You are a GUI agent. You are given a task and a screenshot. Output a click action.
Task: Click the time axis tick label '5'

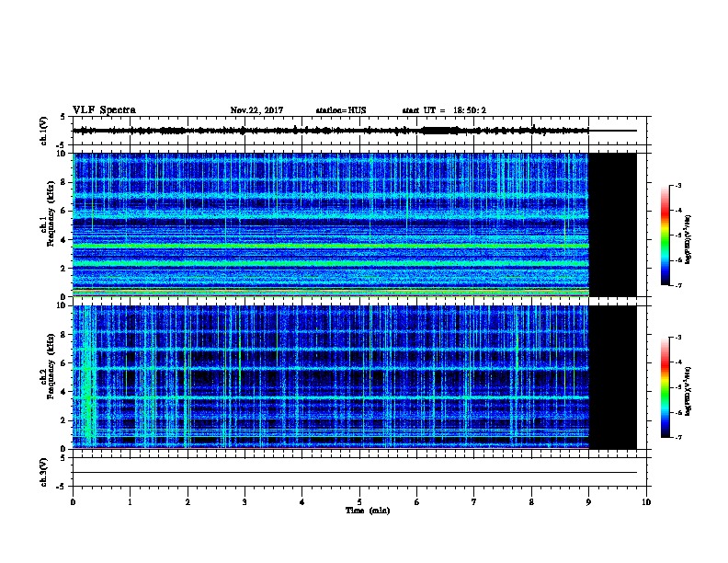[x=359, y=501]
